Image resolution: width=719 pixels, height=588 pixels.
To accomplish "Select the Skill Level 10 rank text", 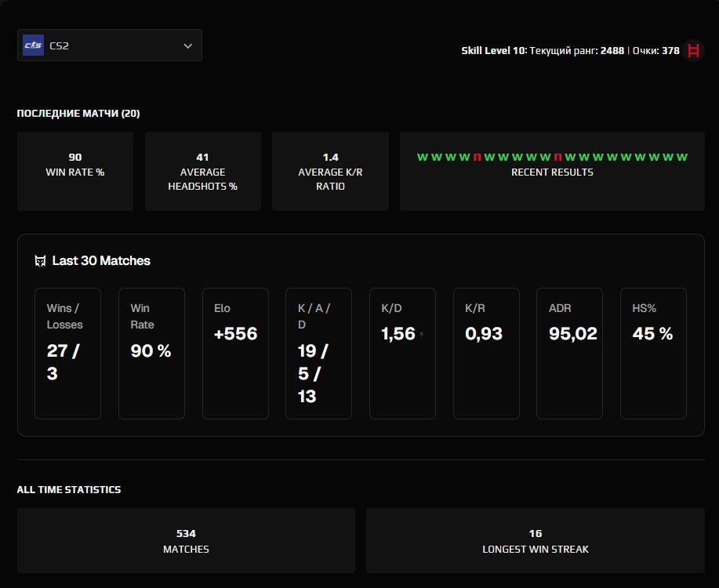I will (x=494, y=50).
